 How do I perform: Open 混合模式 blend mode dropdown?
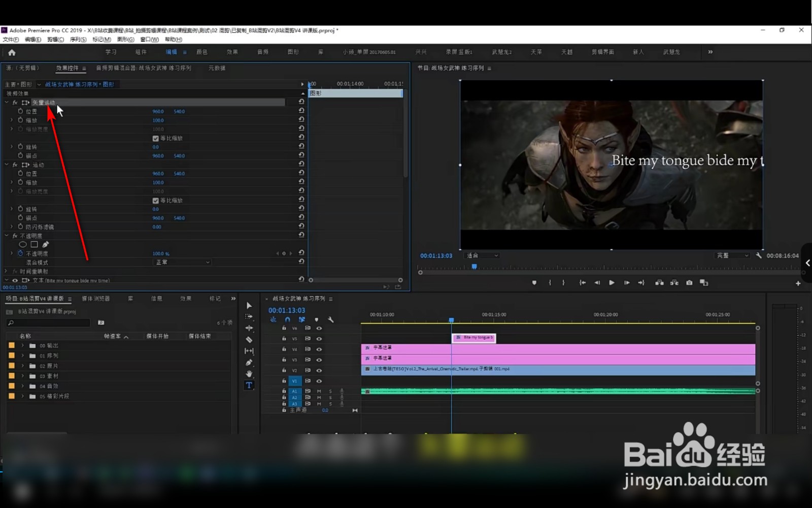(182, 262)
